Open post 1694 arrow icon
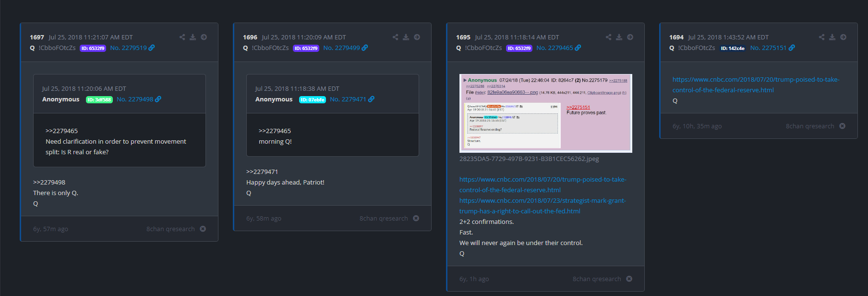Screen dimensions: 868x296 (x=843, y=37)
